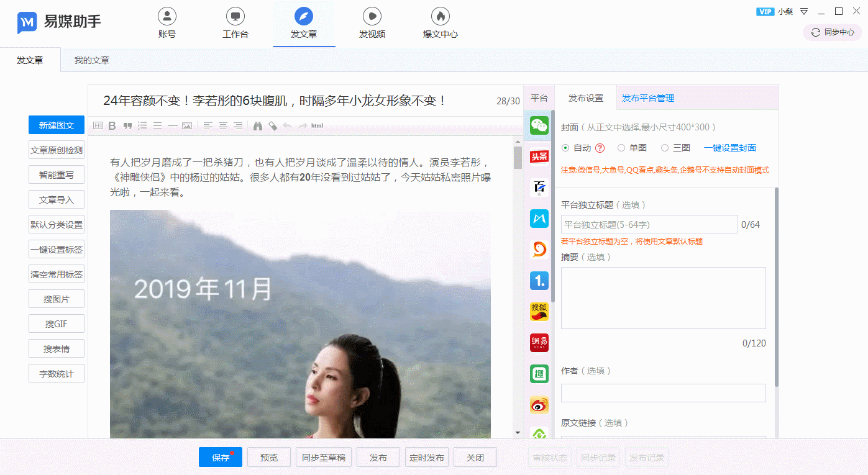The width and height of the screenshot is (868, 475).
Task: Undo the last edit
Action: tap(287, 125)
